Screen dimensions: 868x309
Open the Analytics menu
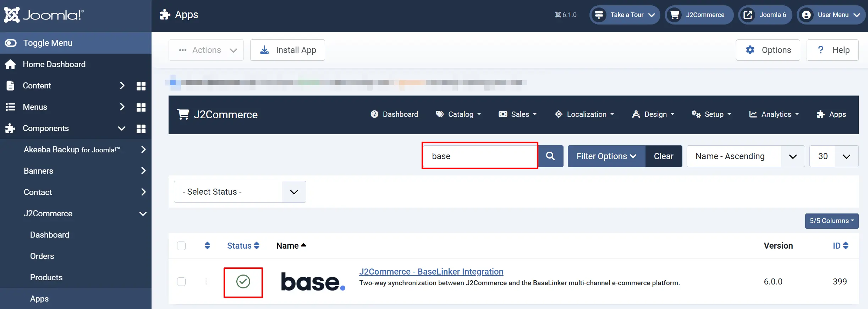pyautogui.click(x=774, y=114)
